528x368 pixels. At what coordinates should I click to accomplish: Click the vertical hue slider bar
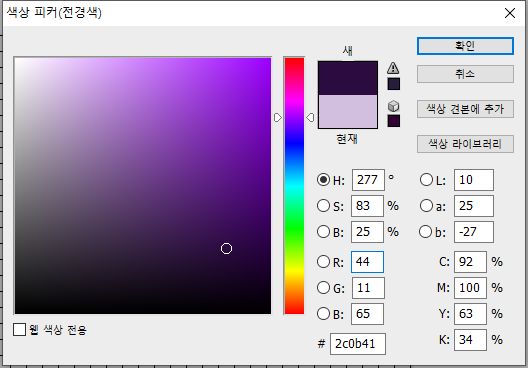(x=294, y=186)
